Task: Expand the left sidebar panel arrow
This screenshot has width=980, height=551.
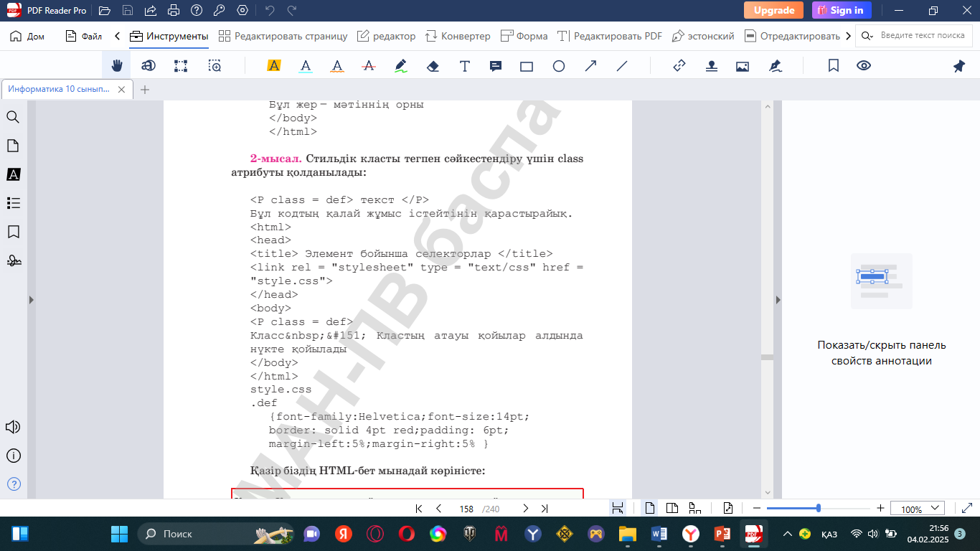Action: (x=31, y=300)
